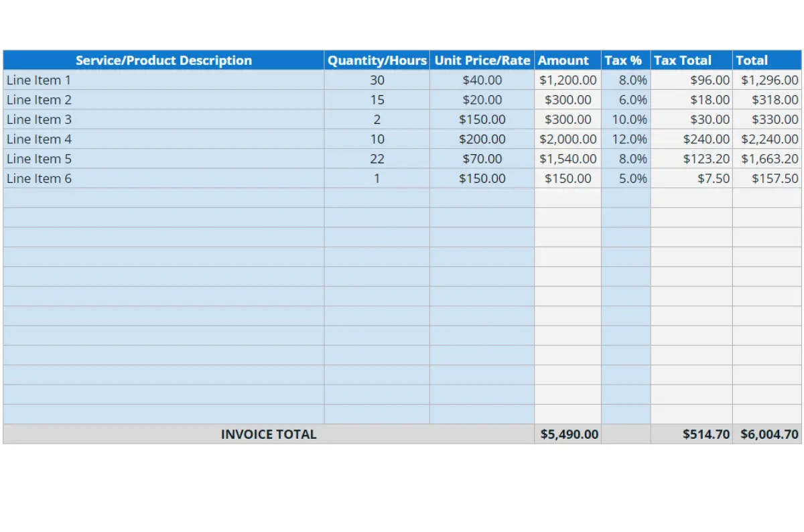Click the $1,540.00 amount cell
Screen dimensions: 804x532
point(567,159)
